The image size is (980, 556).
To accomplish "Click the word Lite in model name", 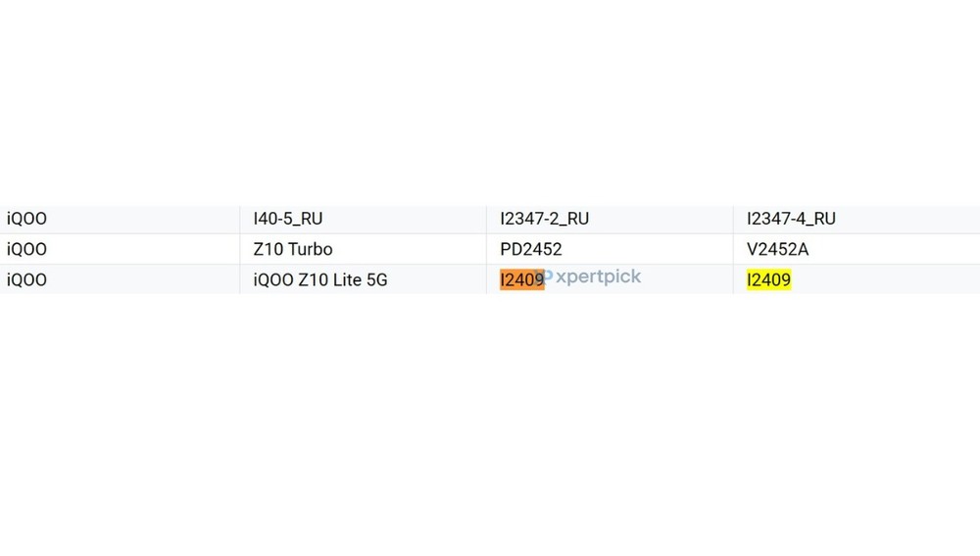I will [347, 279].
